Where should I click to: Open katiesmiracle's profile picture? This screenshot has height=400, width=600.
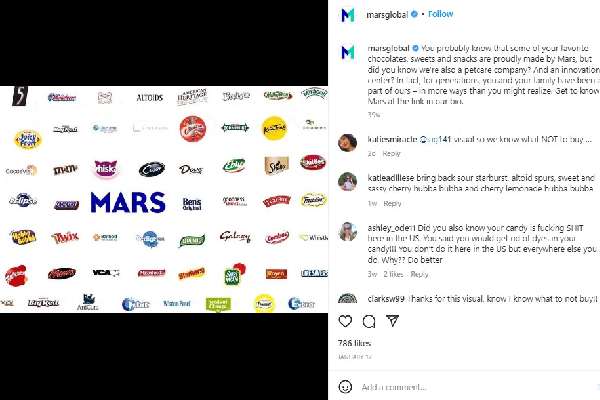point(347,142)
